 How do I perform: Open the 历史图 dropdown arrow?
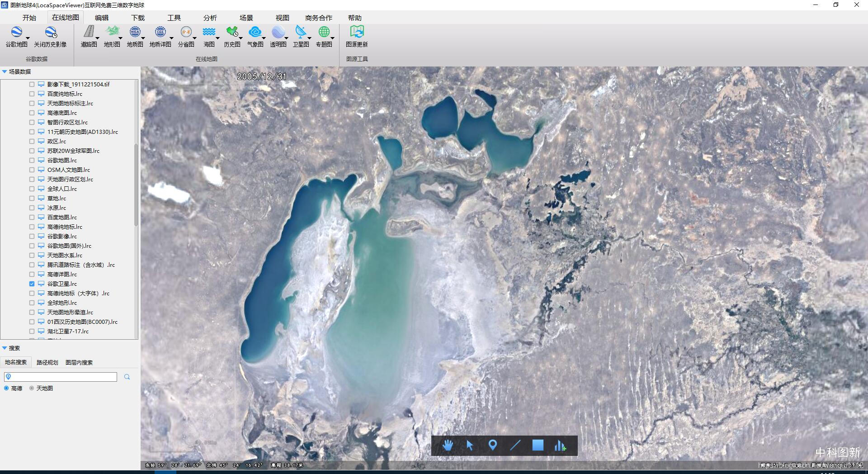pos(241,38)
